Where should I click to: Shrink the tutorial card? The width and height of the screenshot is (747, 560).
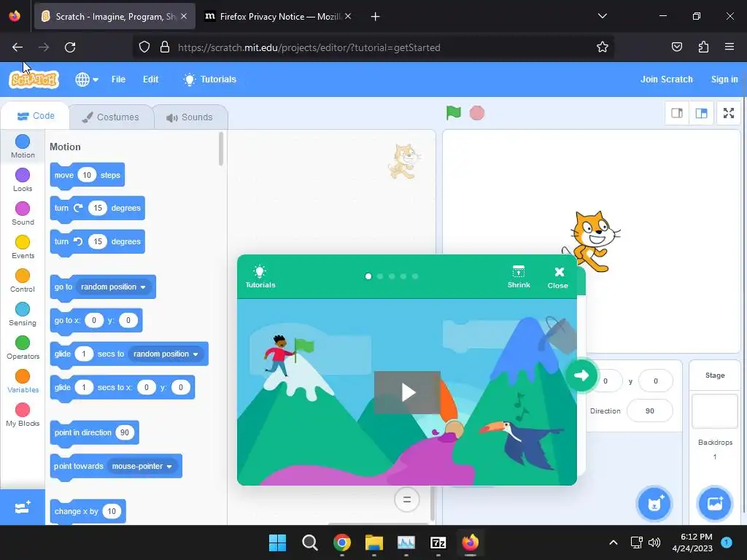pos(519,277)
